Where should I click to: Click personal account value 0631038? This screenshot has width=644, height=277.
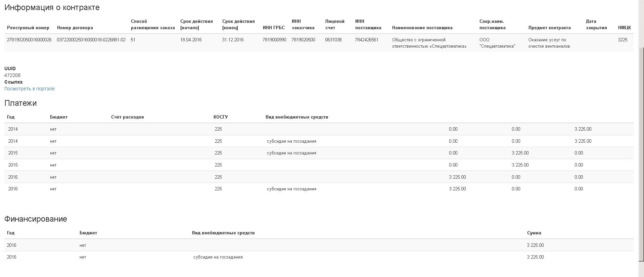[x=333, y=40]
